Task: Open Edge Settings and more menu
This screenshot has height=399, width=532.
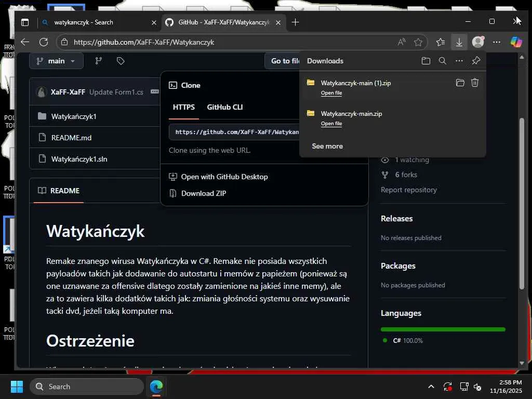Action: tap(496, 42)
